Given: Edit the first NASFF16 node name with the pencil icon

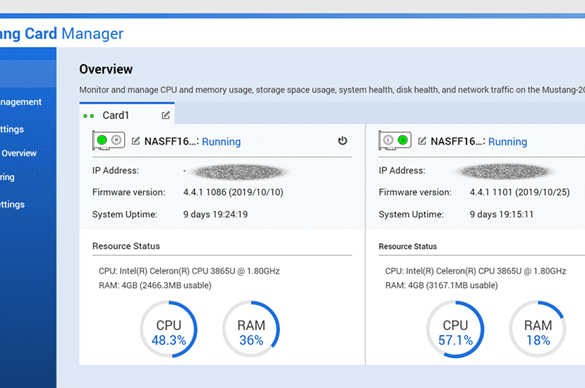Looking at the screenshot, I should [136, 141].
